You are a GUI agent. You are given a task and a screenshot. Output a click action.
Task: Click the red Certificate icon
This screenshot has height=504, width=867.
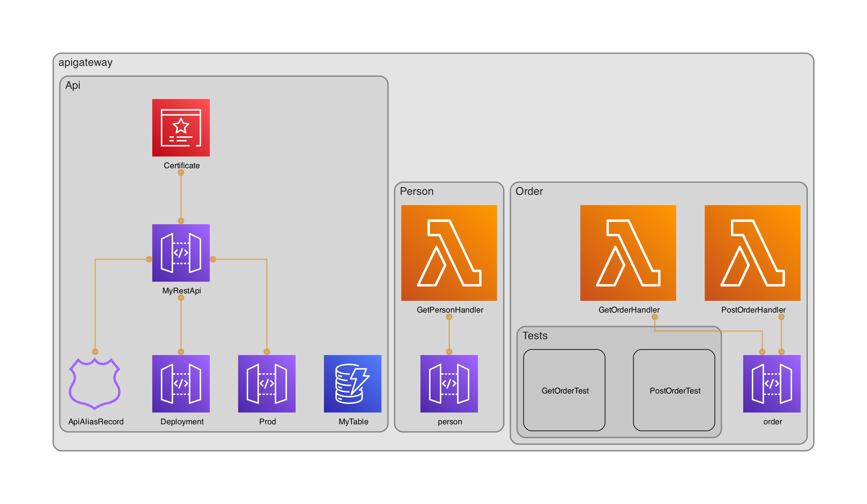point(181,128)
